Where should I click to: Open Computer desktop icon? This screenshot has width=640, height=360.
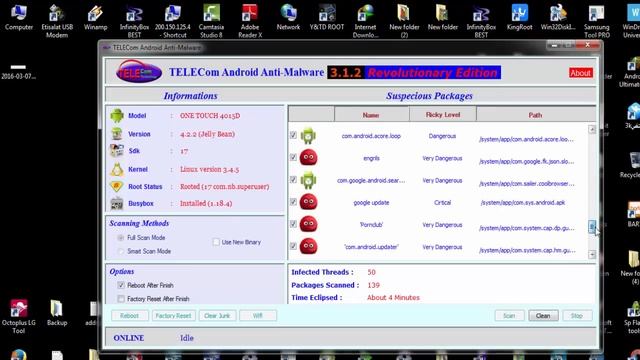[19, 18]
